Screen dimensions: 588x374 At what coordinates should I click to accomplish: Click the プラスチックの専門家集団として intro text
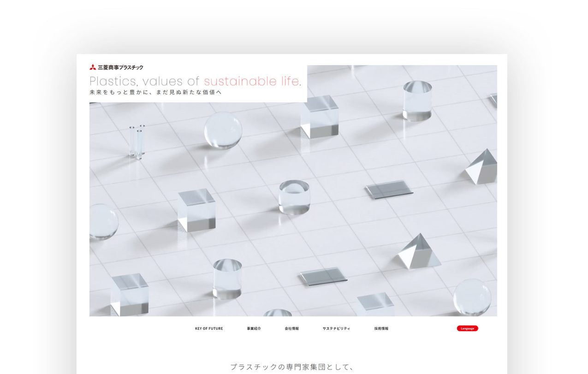click(291, 367)
